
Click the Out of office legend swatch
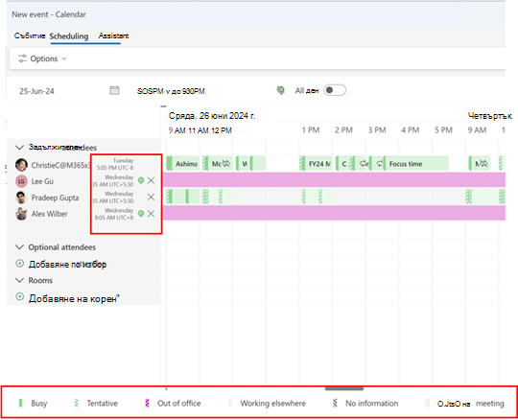click(147, 403)
